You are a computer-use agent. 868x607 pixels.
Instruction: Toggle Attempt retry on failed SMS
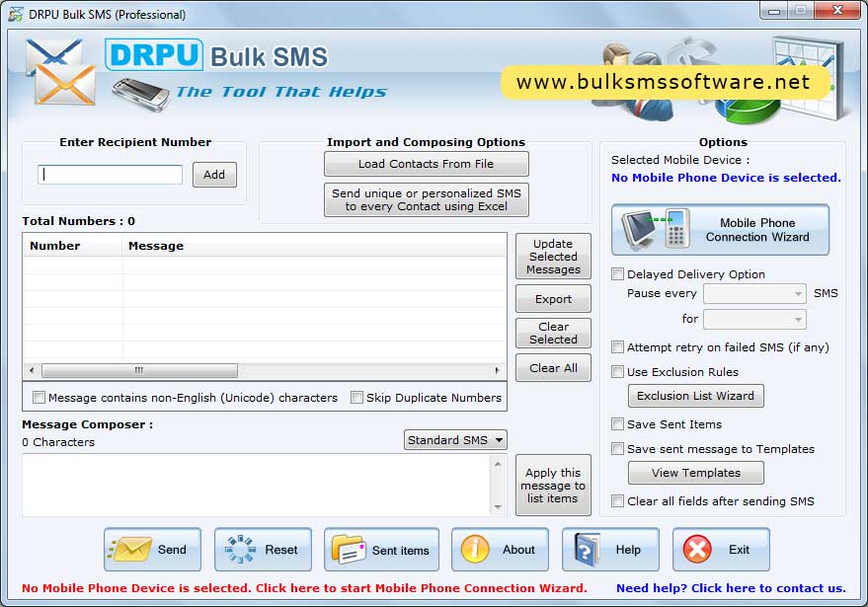[x=617, y=347]
